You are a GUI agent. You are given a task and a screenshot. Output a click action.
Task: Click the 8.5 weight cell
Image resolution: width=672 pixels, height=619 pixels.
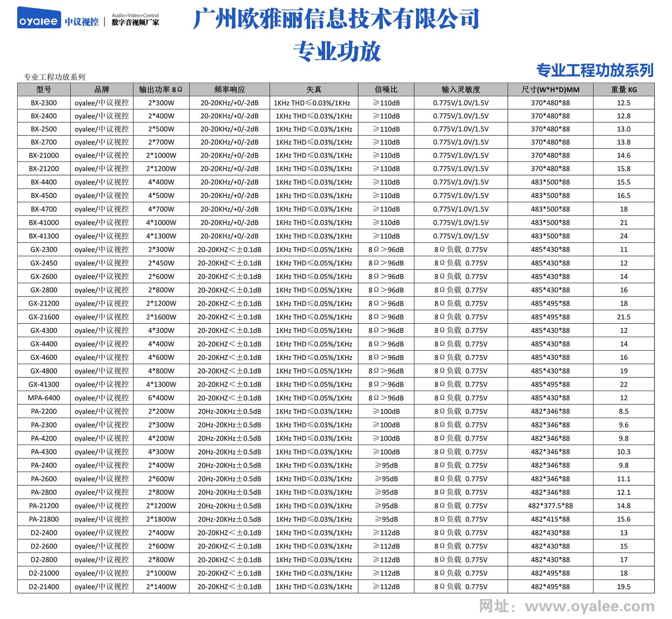pos(624,411)
